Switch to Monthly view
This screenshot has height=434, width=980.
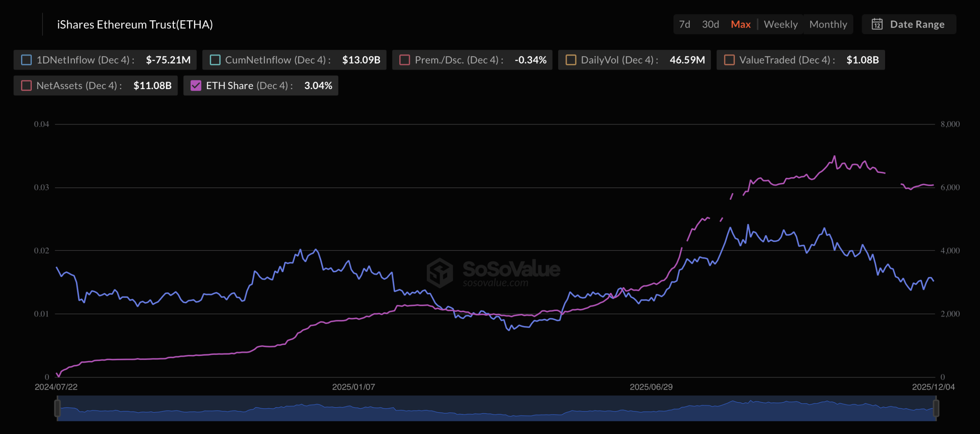pos(828,24)
